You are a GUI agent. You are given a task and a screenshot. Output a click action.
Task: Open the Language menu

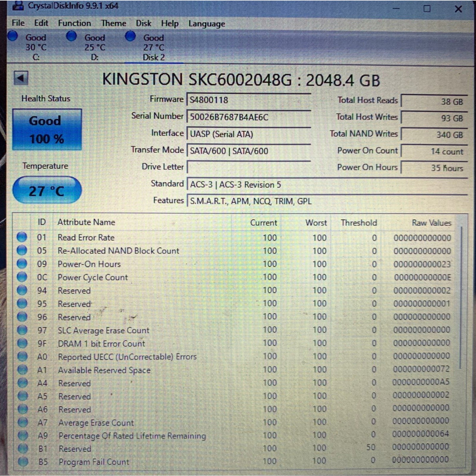206,24
